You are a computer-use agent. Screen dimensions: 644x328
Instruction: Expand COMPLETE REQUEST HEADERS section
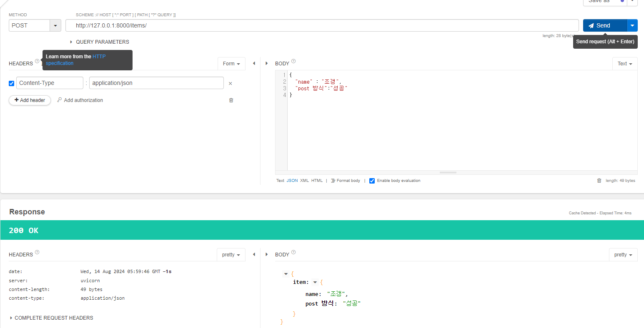pyautogui.click(x=51, y=318)
